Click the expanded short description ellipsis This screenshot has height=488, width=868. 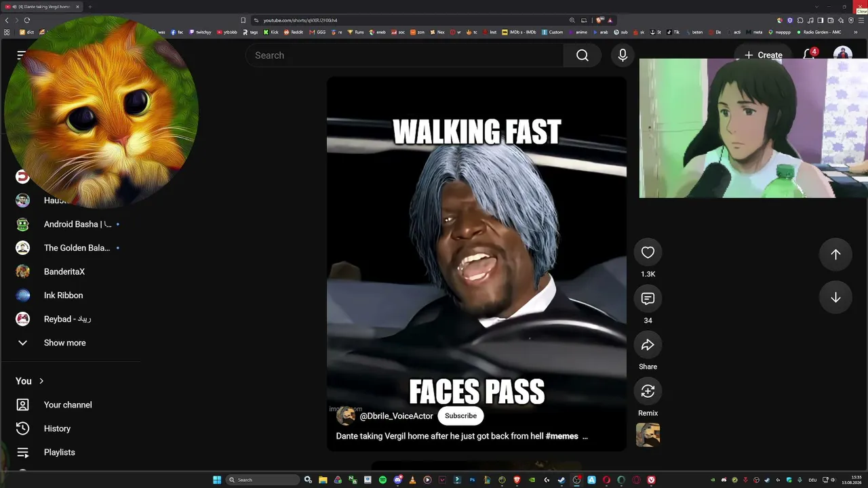[x=585, y=436]
